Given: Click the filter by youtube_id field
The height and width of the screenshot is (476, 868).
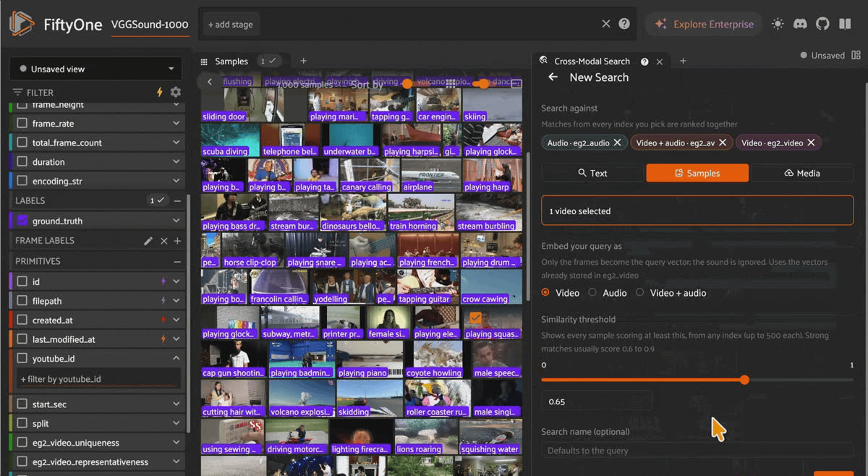Looking at the screenshot, I should coord(98,378).
